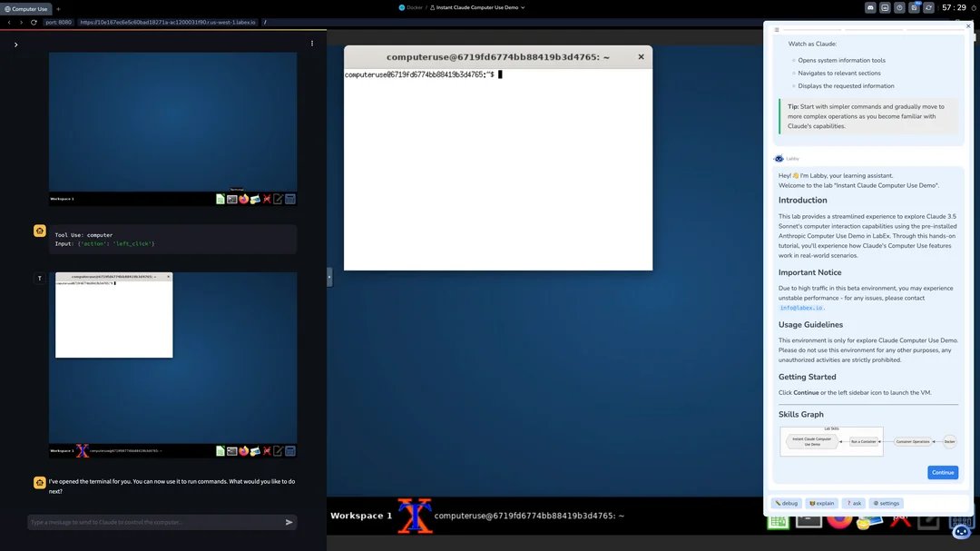Click the Continue button in Labby panel
The height and width of the screenshot is (551, 980).
[943, 472]
